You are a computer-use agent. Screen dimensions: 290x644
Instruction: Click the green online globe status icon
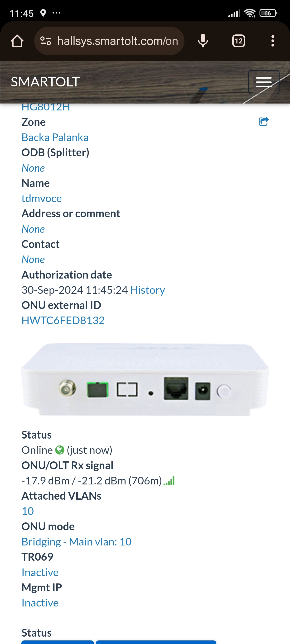[60, 450]
